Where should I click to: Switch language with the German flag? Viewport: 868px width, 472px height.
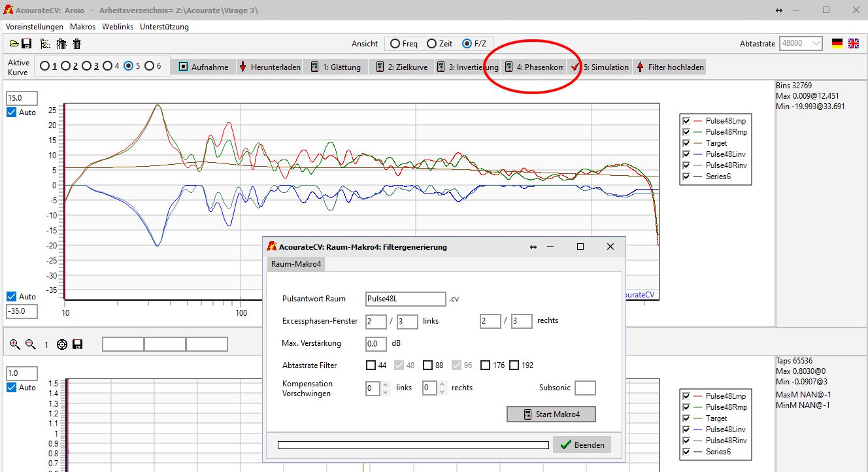pos(837,43)
